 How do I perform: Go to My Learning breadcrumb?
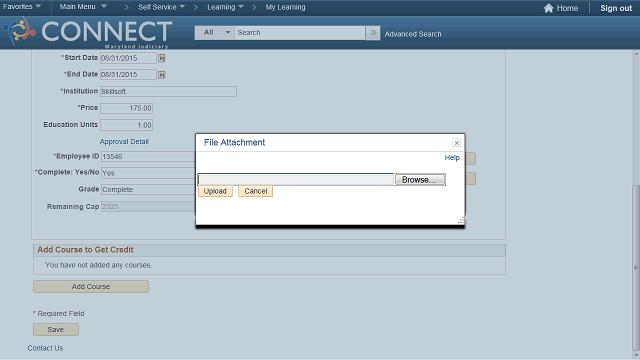(x=285, y=7)
